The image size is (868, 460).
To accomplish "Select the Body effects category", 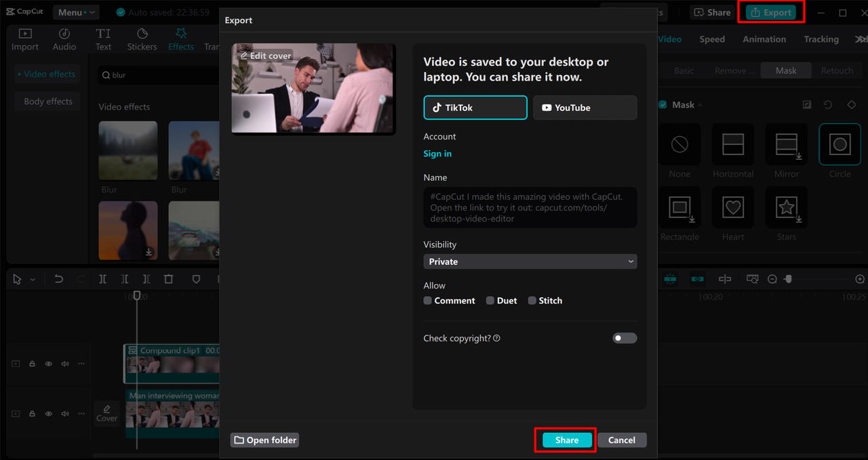I will tap(47, 102).
